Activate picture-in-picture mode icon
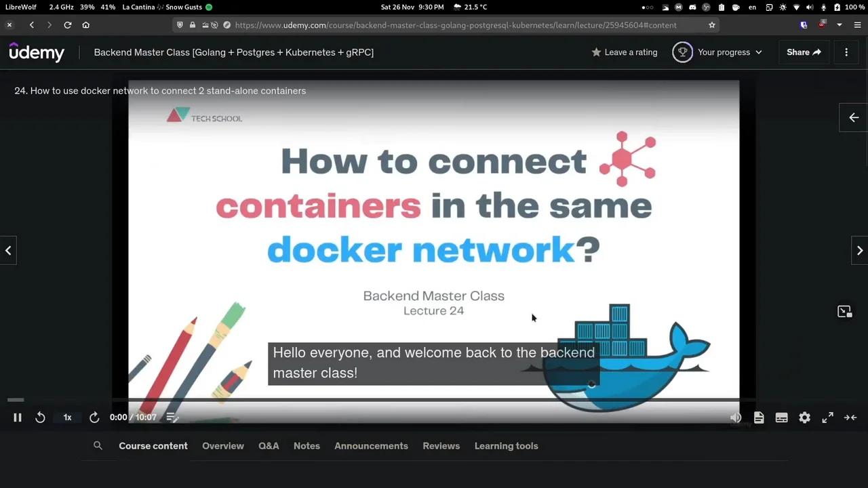 pos(844,311)
